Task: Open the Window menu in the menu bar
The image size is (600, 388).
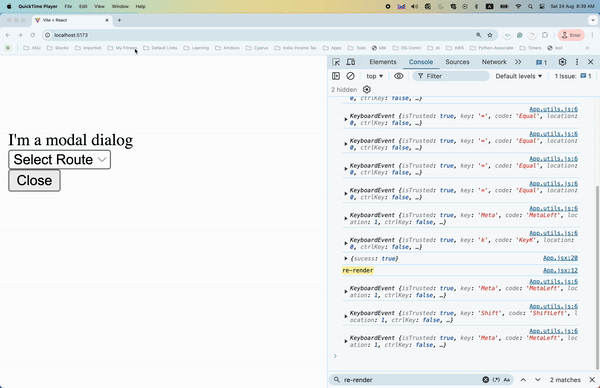Action: [120, 7]
